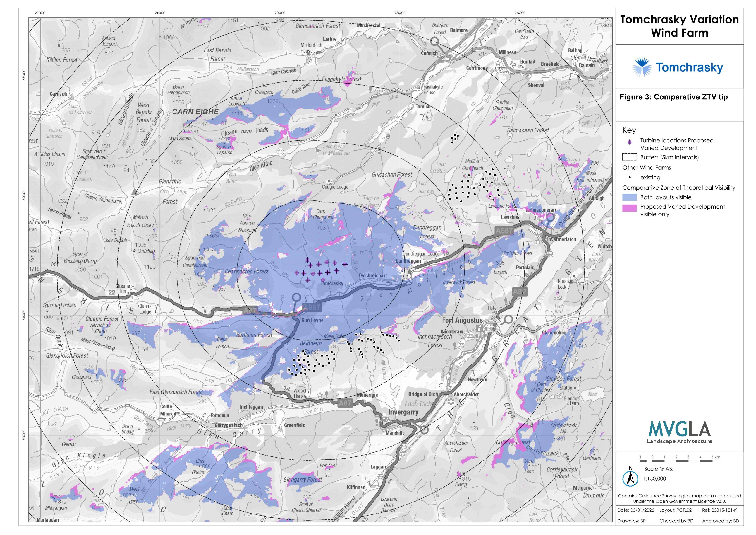Click the 'Dalchreichart' place label
The height and width of the screenshot is (535, 756).
(x=373, y=276)
